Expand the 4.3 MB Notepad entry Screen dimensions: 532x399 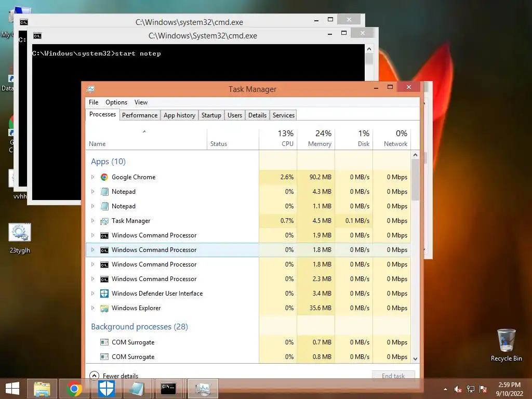[x=92, y=191]
